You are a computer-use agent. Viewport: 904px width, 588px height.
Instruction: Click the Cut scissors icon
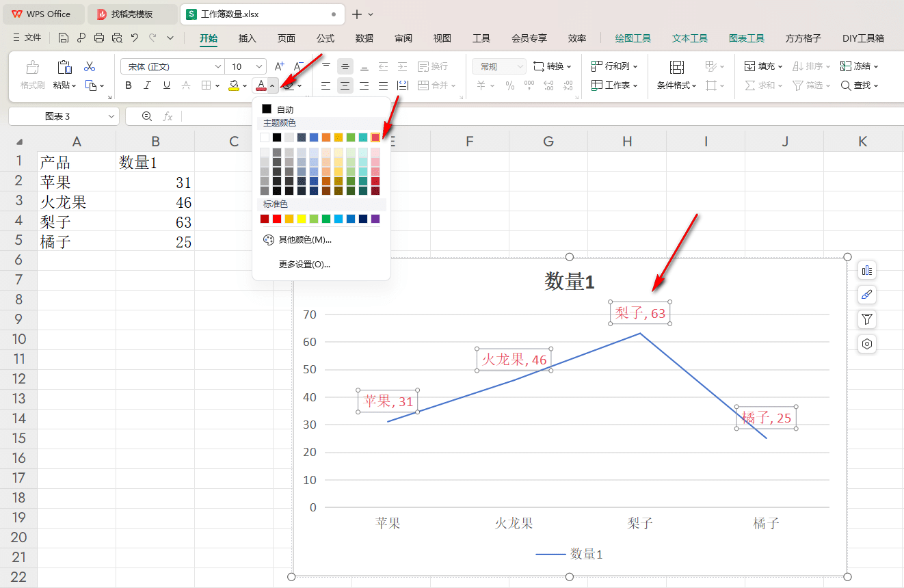tap(90, 66)
